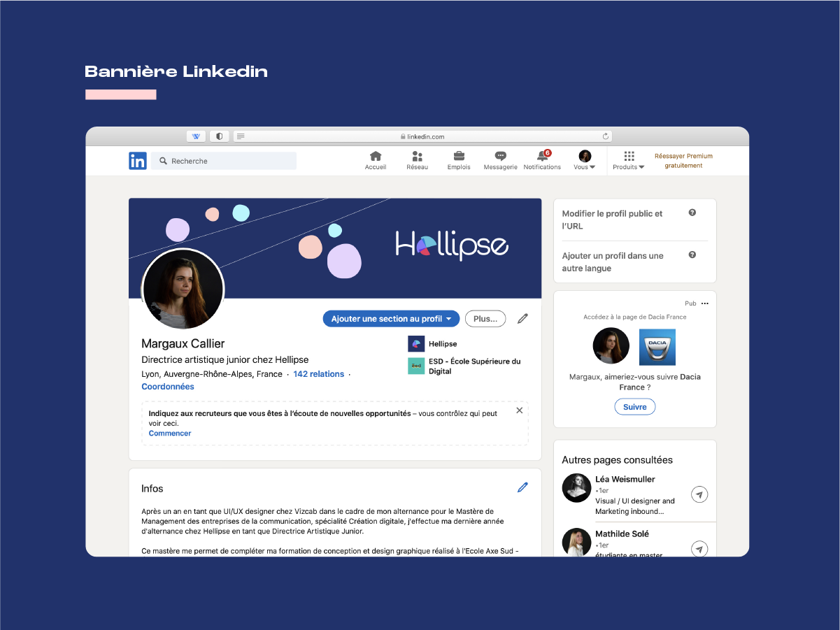Viewport: 840px width, 630px height.
Task: Open the Accueil home icon
Action: pos(376,157)
